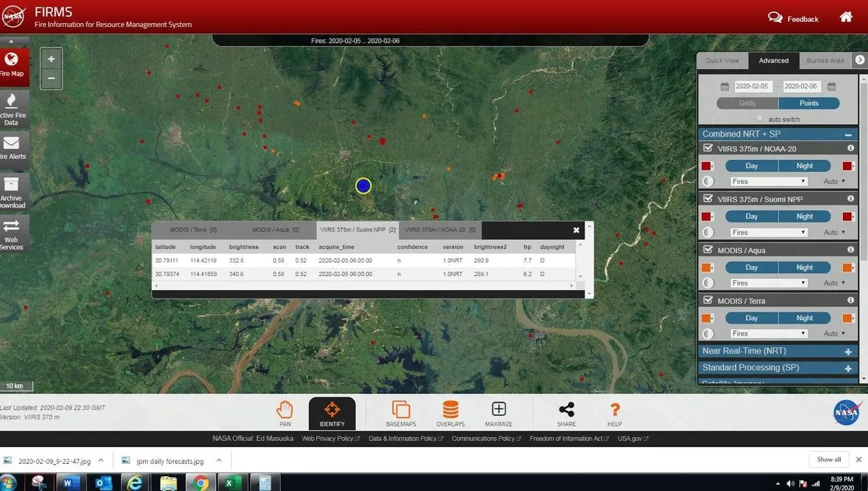Screen dimensions: 868x491
Task: Change Day color swatch for MODIS / Terra
Action: pos(707,317)
